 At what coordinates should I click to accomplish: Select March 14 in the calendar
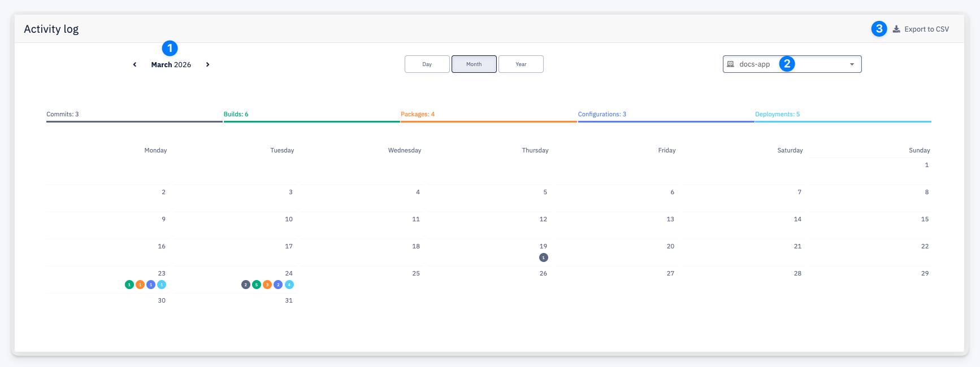[797, 219]
